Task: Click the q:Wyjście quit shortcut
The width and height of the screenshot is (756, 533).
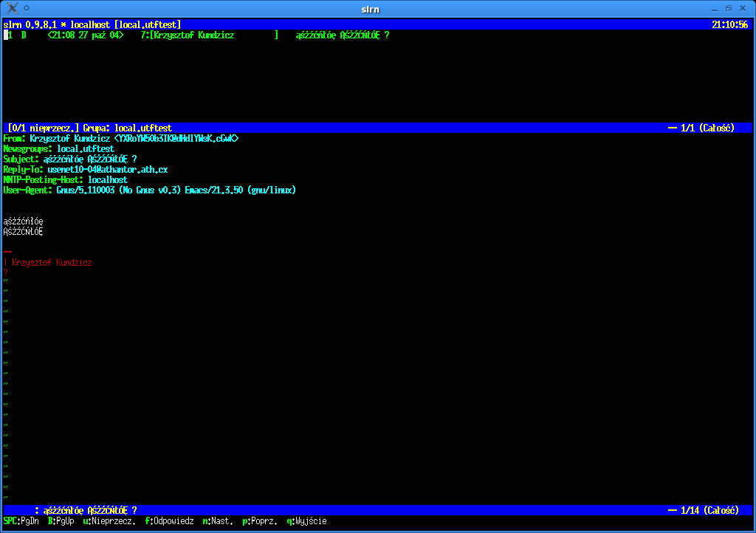Action: click(x=307, y=521)
